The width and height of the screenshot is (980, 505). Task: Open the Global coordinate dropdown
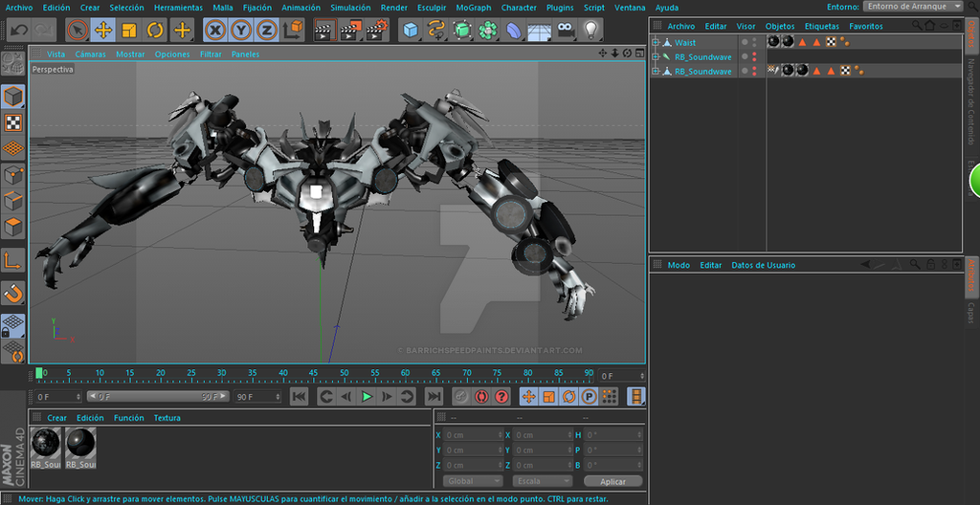(473, 481)
